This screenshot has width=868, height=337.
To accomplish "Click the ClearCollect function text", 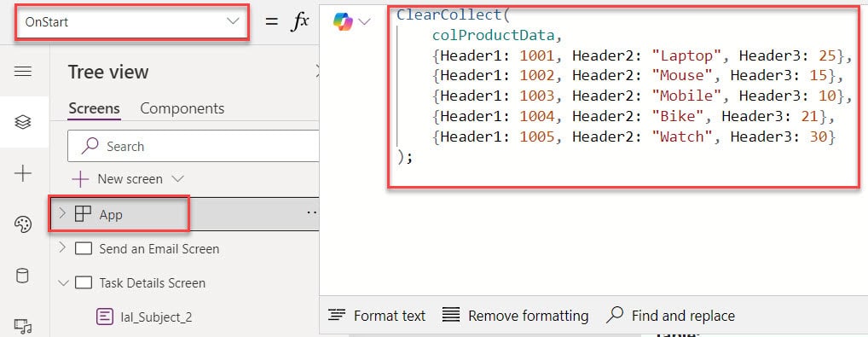I will pos(448,15).
